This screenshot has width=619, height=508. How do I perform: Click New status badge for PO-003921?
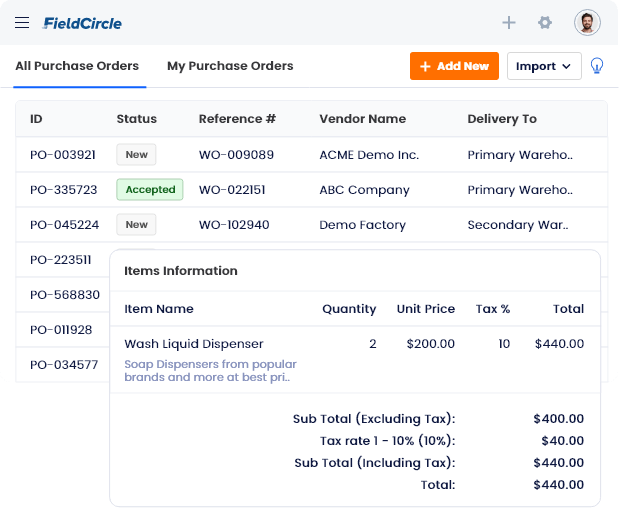pos(136,154)
